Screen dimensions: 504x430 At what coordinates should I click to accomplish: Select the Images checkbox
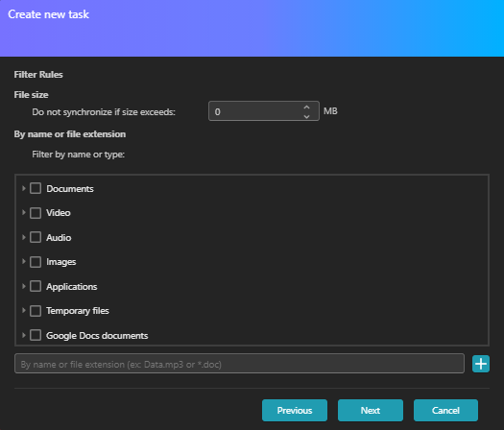pos(36,262)
